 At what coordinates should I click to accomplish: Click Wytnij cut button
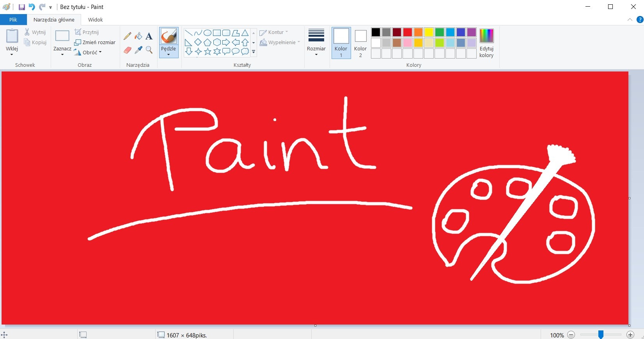coord(35,32)
